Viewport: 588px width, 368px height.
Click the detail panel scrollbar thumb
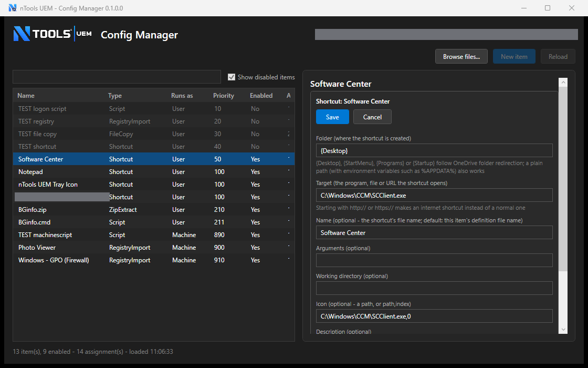pyautogui.click(x=563, y=179)
